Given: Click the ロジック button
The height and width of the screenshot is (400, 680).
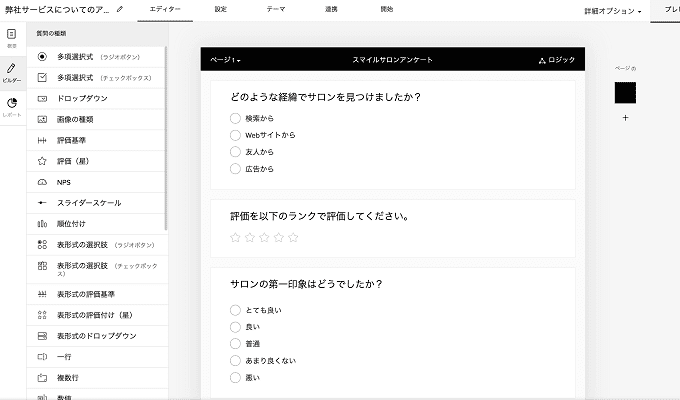Looking at the screenshot, I should point(557,61).
